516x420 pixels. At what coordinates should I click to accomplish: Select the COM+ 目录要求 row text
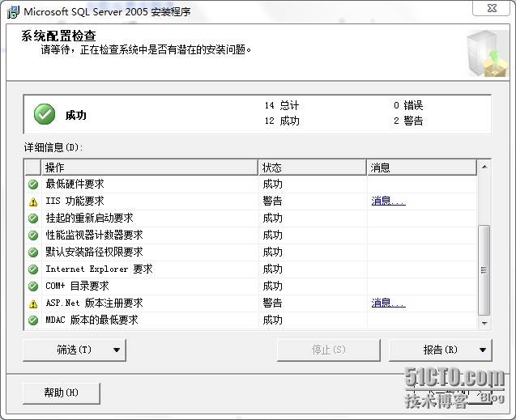pyautogui.click(x=77, y=286)
